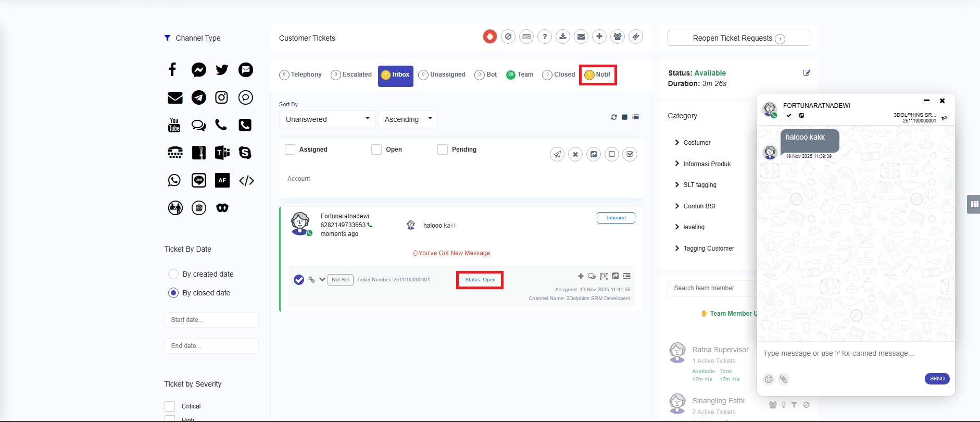This screenshot has height=422, width=980.
Task: Open the Unanswered sort dropdown
Action: (x=327, y=119)
